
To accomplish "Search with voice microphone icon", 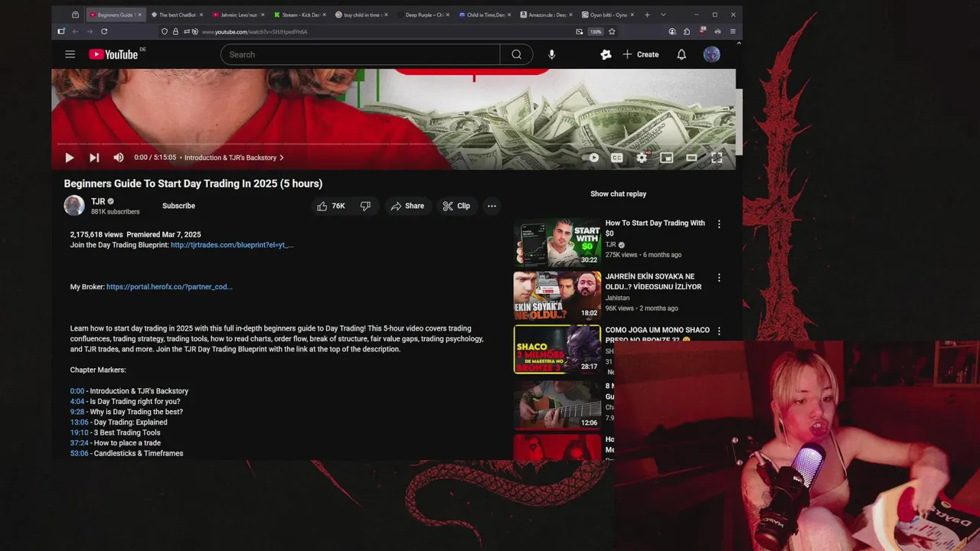I will [x=552, y=54].
